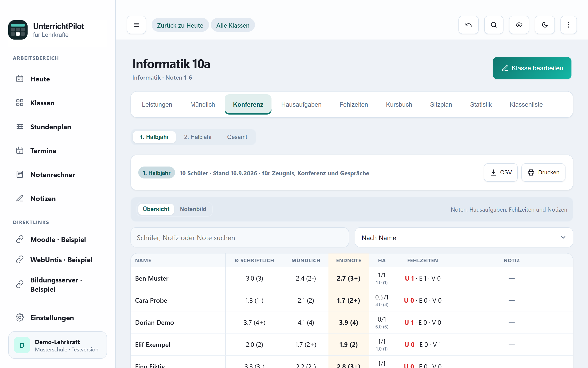Click the undo arrow icon
The width and height of the screenshot is (588, 368).
tap(468, 25)
